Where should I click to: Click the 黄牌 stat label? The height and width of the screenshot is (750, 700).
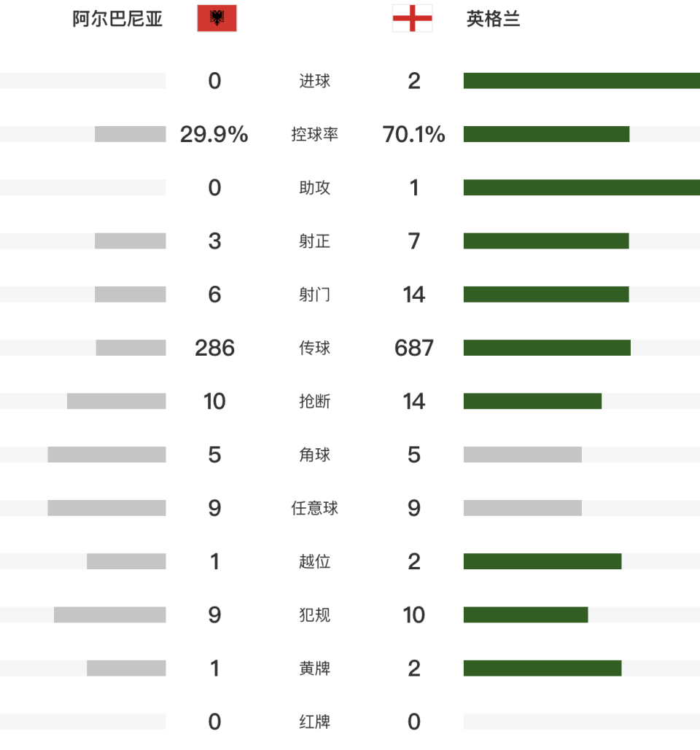[314, 668]
